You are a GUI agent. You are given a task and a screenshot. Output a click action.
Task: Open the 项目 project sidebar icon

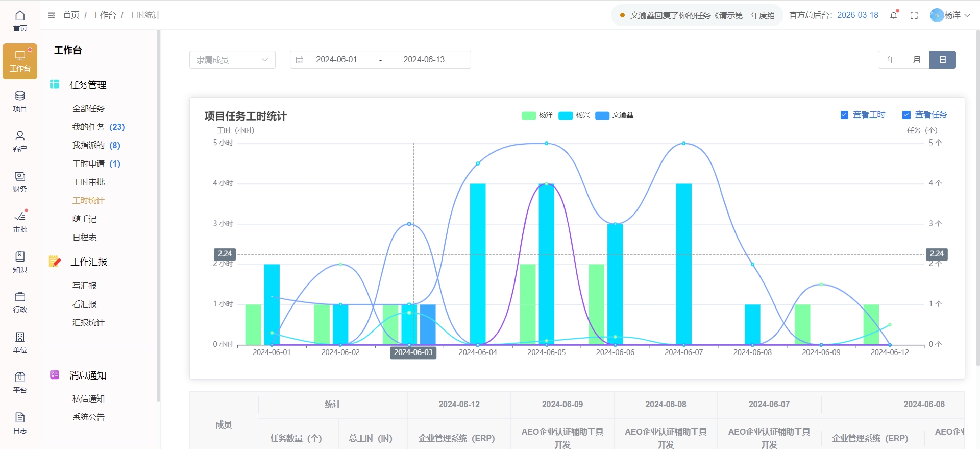click(20, 102)
